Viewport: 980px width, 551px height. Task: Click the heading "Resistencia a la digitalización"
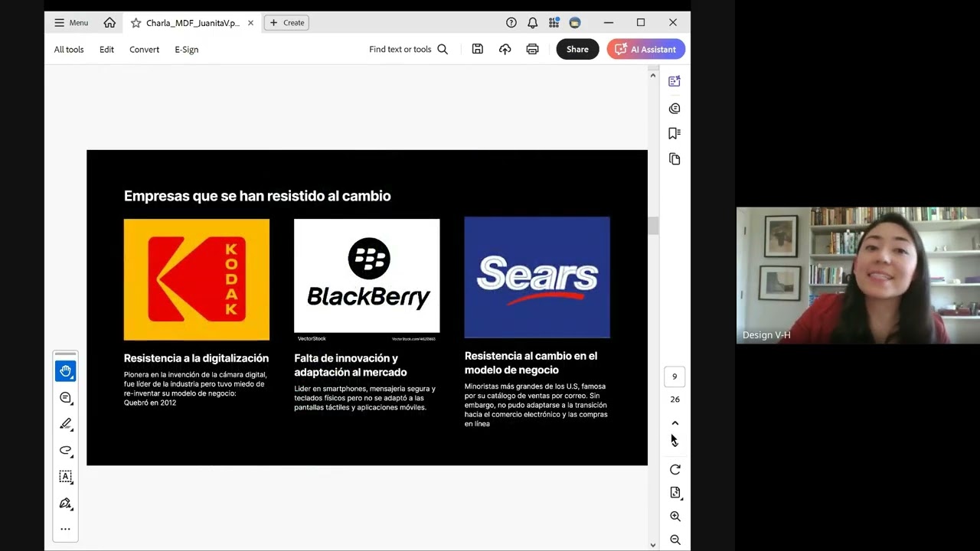click(196, 358)
